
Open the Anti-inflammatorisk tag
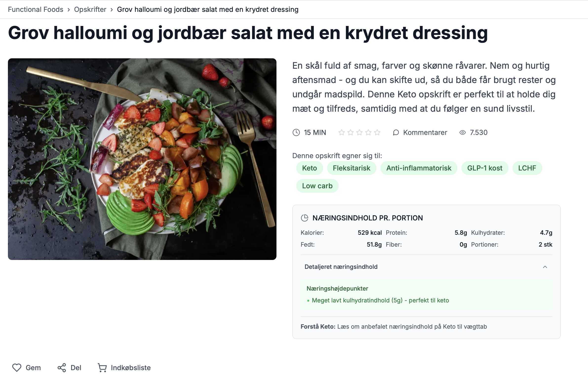(419, 168)
